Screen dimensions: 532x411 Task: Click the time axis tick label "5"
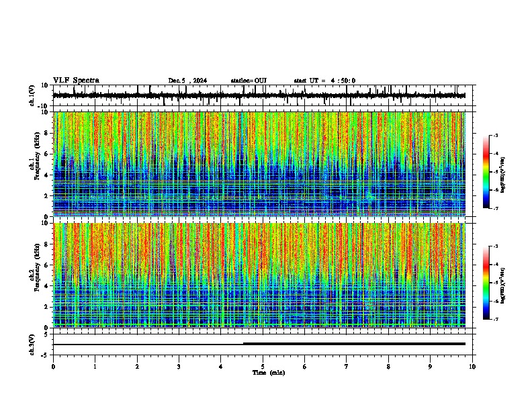click(x=263, y=367)
